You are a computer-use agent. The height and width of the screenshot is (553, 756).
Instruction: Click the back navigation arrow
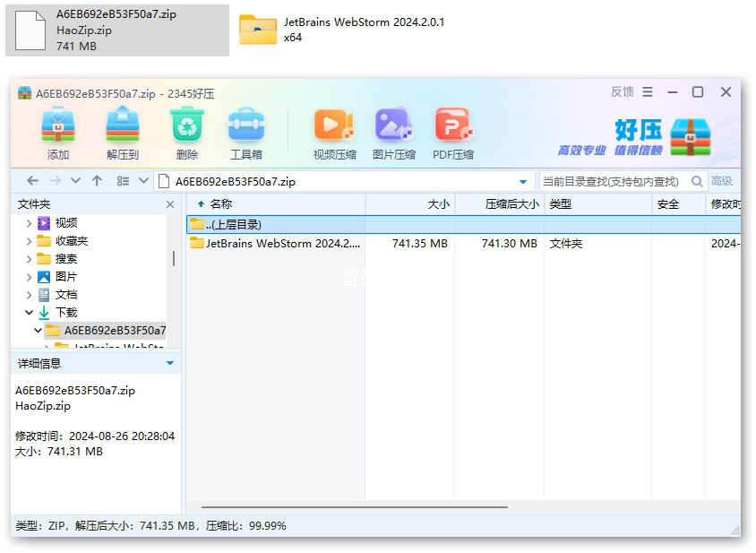[x=32, y=180]
